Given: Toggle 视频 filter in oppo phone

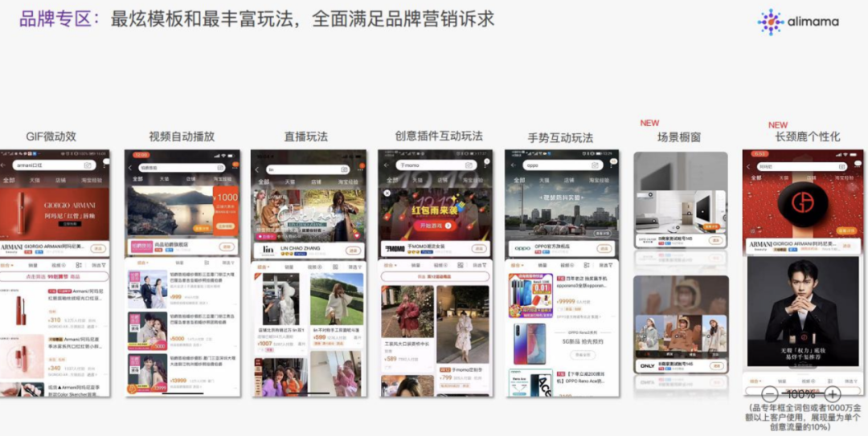Looking at the screenshot, I should click(x=567, y=266).
